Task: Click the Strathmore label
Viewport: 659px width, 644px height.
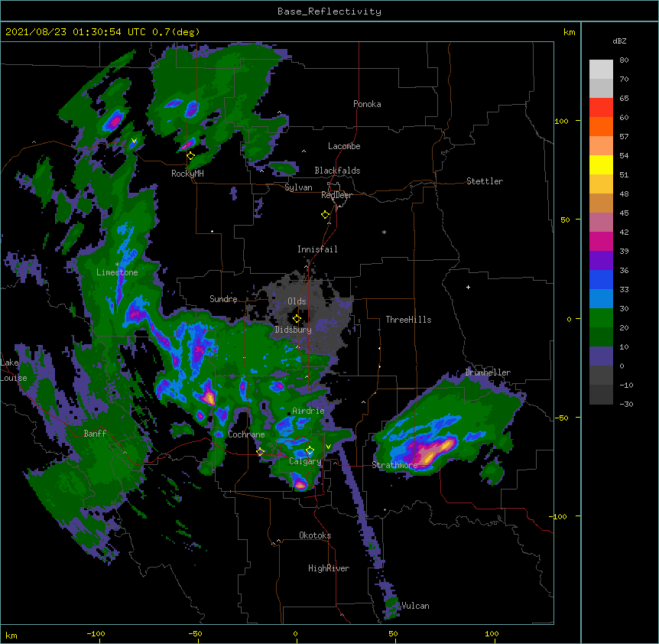Action: 394,465
